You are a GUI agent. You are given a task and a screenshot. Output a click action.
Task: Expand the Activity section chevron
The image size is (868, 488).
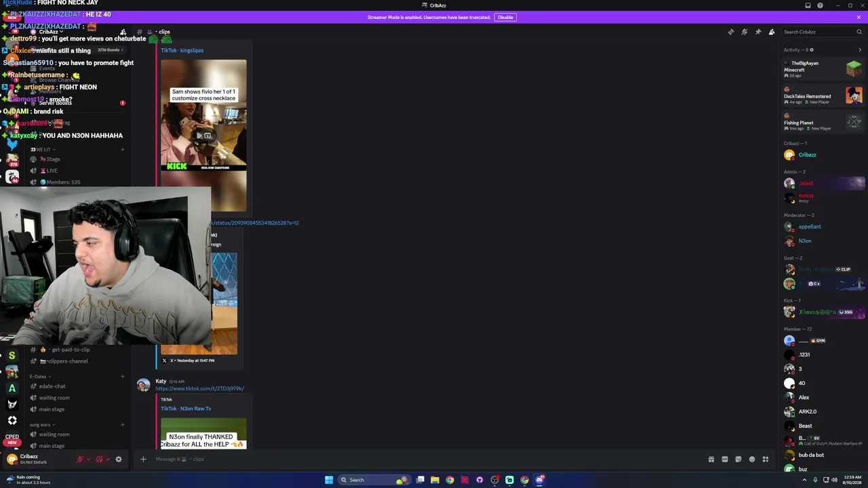click(860, 49)
